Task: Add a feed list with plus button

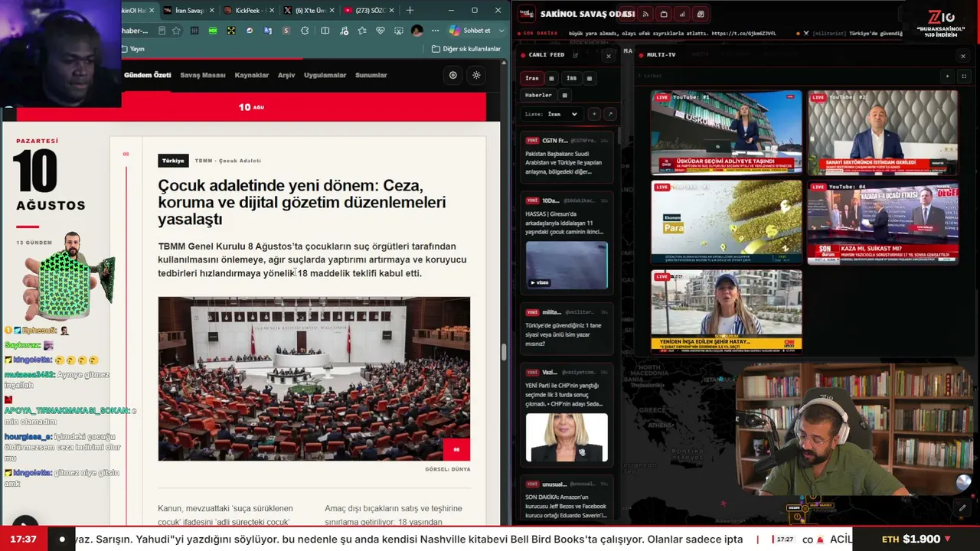Action: point(594,114)
